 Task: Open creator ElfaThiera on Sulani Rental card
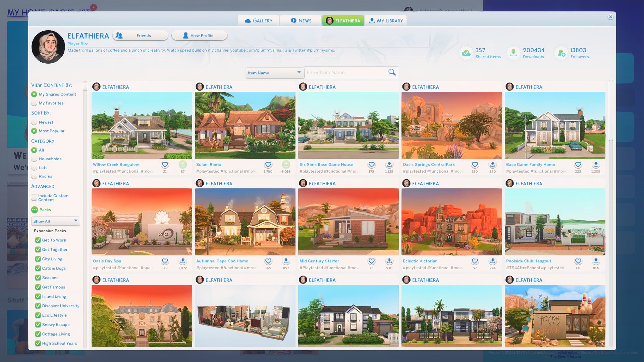219,87
